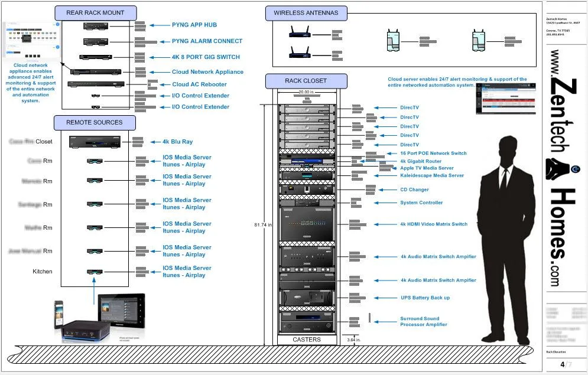Click the WIRELESS ANTENNAS header box
588x375 pixels.
[306, 13]
